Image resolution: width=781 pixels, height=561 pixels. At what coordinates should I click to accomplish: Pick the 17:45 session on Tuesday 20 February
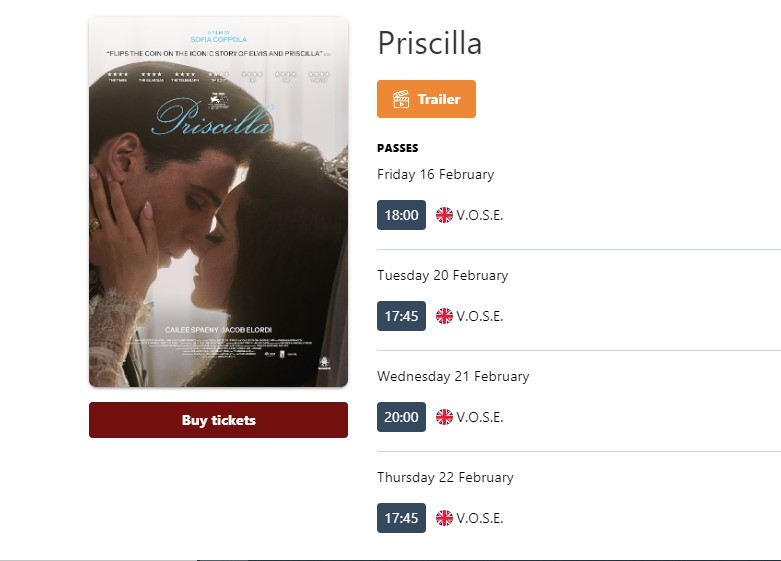(401, 316)
